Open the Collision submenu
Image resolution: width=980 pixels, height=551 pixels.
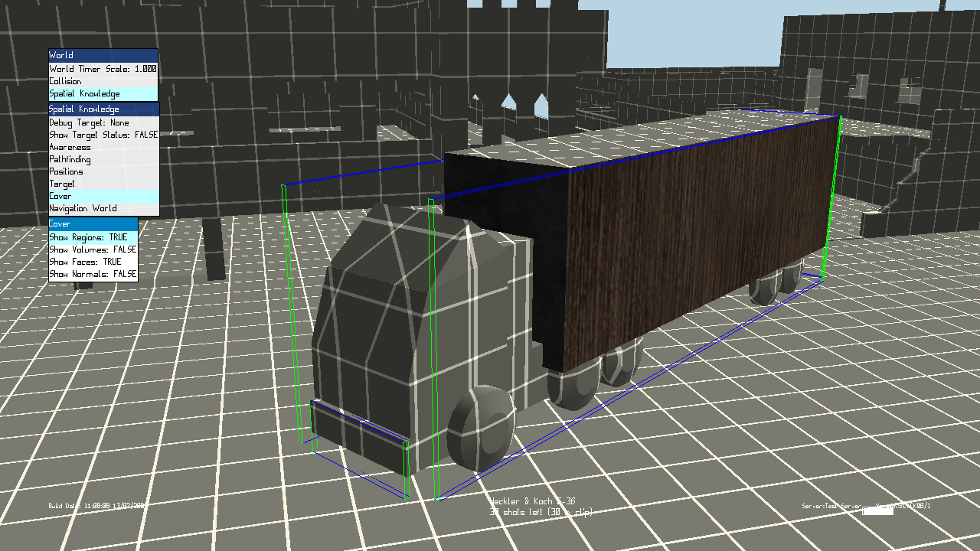(103, 81)
